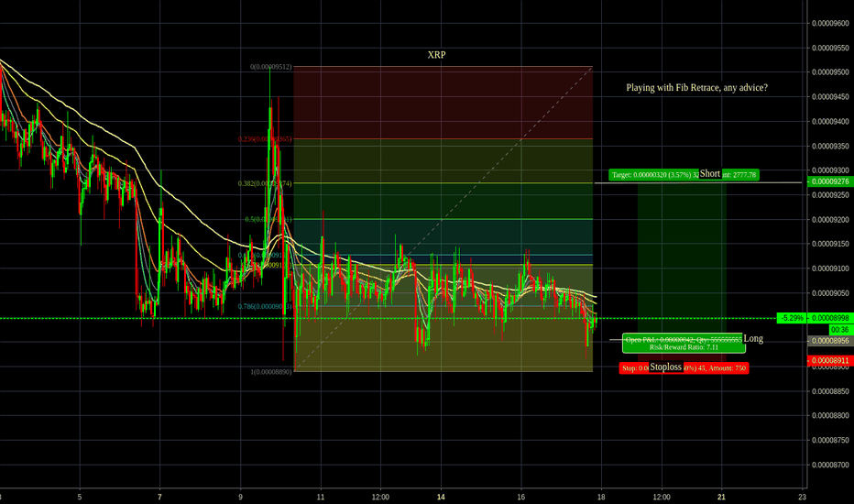Click 0.00009450 on the price axis
Screen dimensions: 854x504
point(830,96)
